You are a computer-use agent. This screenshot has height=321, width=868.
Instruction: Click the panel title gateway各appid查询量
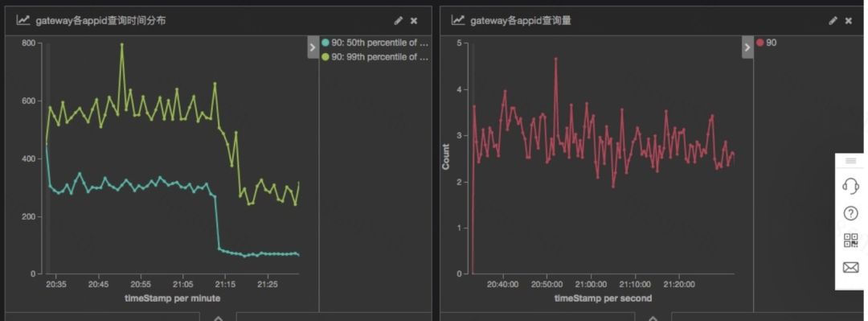pos(521,21)
